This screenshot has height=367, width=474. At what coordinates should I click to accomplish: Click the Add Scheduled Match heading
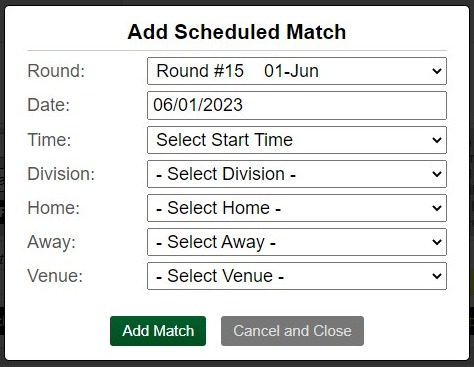pos(237,32)
